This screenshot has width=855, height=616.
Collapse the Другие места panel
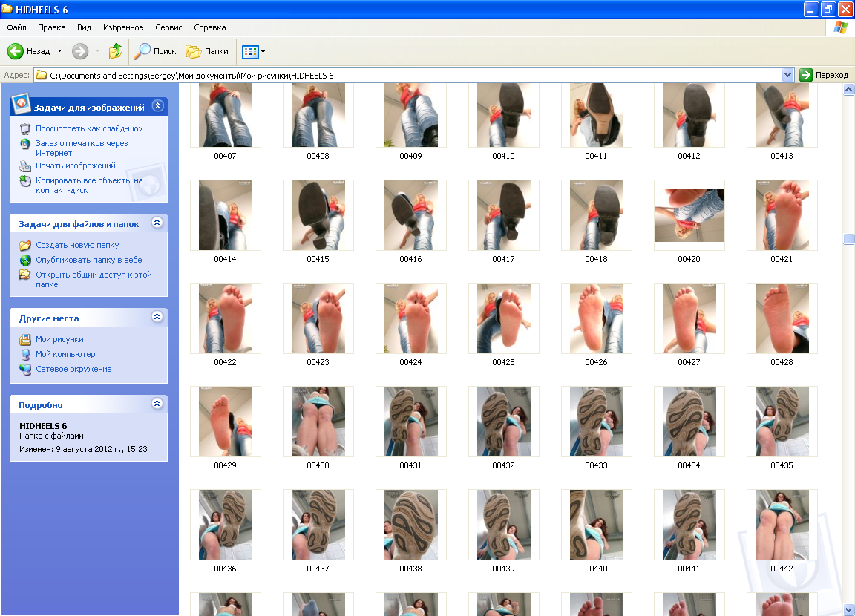(x=157, y=317)
